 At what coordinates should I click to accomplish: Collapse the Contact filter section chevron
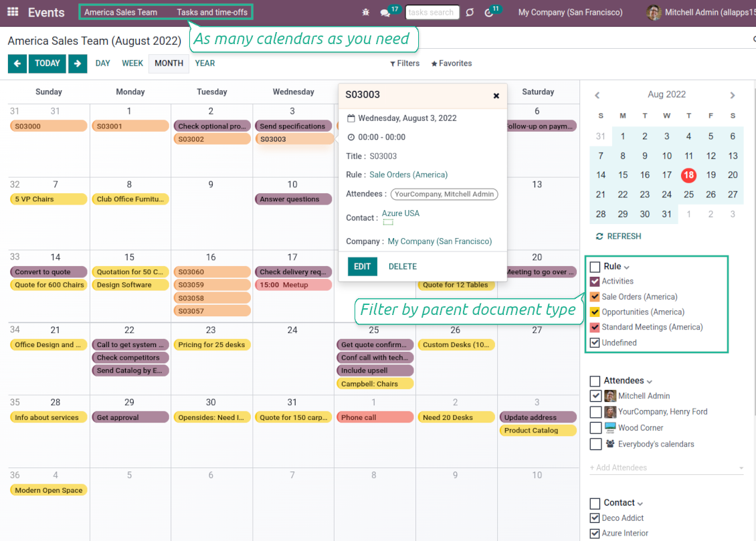[640, 504]
